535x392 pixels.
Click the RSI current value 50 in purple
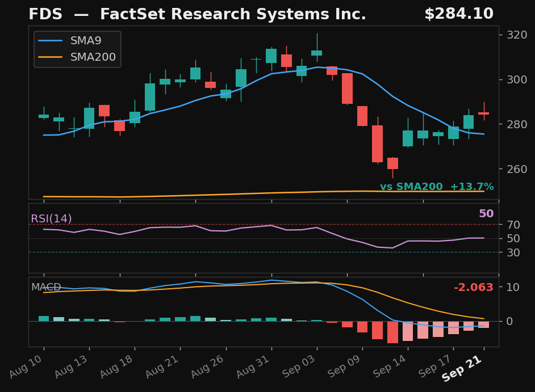pyautogui.click(x=486, y=213)
